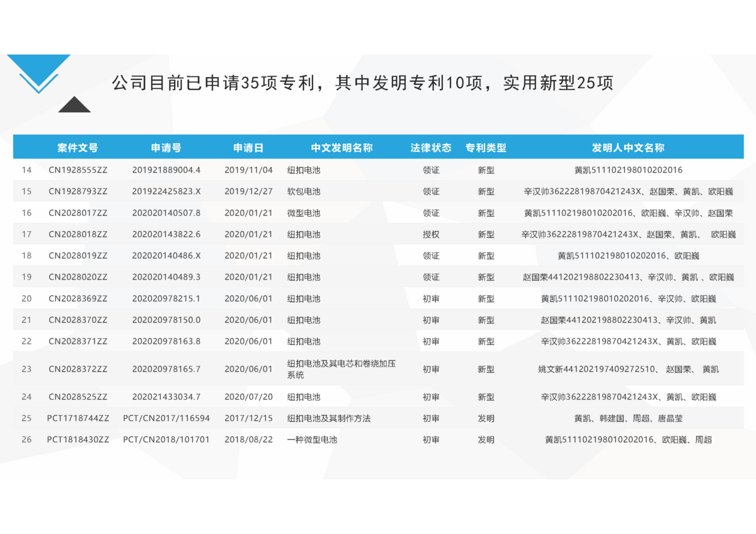This screenshot has height=534, width=756.
Task: Click the 专利类型 column header
Action: coord(486,148)
